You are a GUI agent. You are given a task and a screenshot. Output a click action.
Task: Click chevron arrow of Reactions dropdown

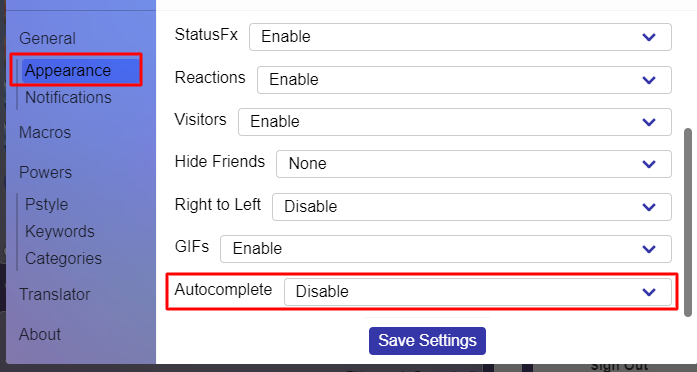[649, 80]
